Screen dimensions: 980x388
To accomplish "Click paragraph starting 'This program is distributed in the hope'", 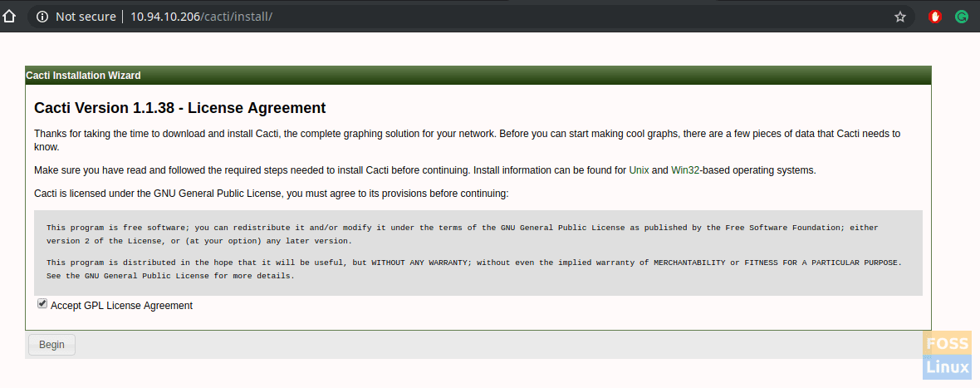I will pyautogui.click(x=473, y=269).
